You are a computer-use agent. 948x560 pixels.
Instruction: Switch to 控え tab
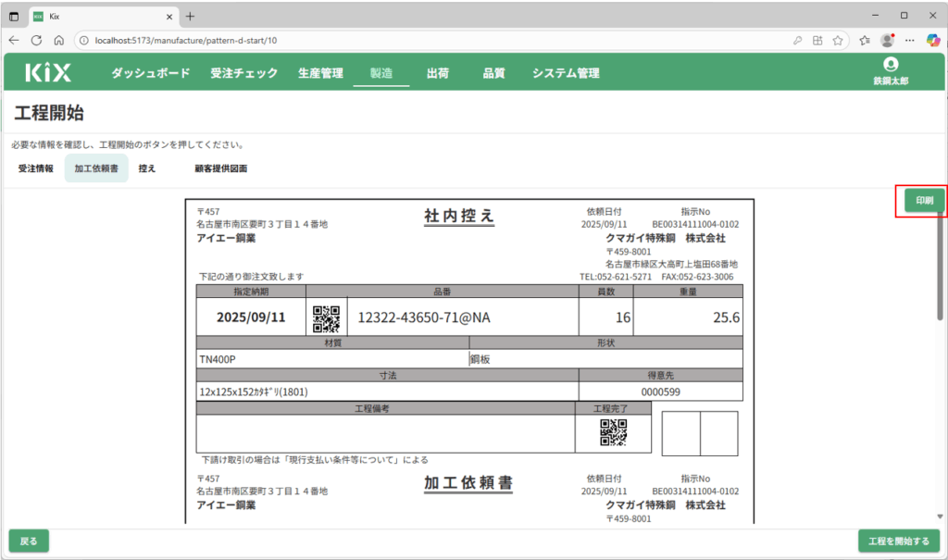tap(147, 168)
